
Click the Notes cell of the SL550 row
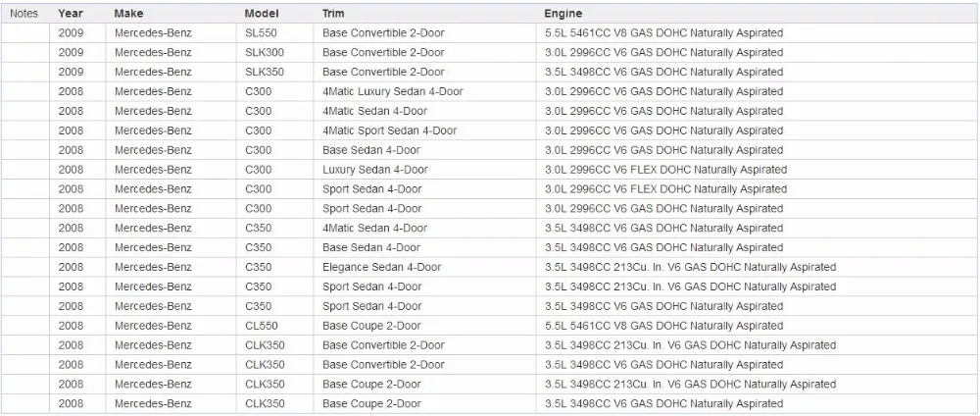(25, 33)
